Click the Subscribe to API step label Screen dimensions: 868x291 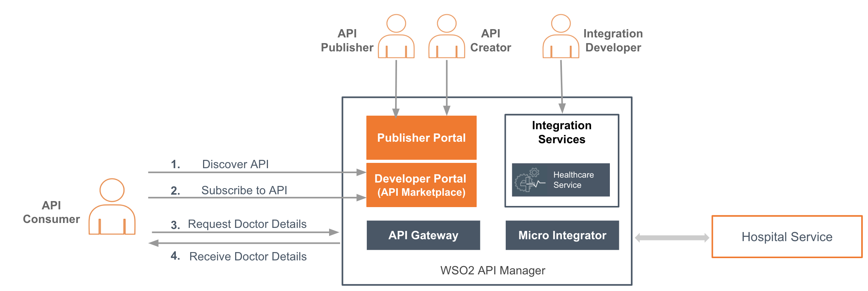coord(244,190)
